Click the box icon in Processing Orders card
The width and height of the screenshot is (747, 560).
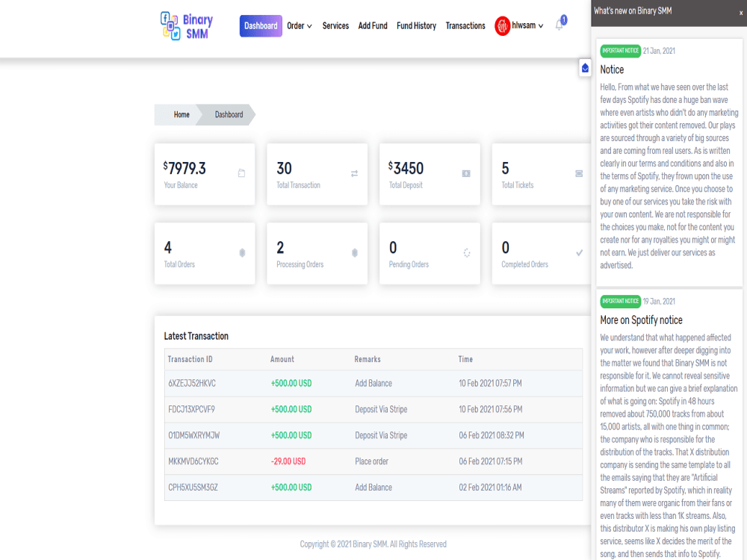coord(354,253)
